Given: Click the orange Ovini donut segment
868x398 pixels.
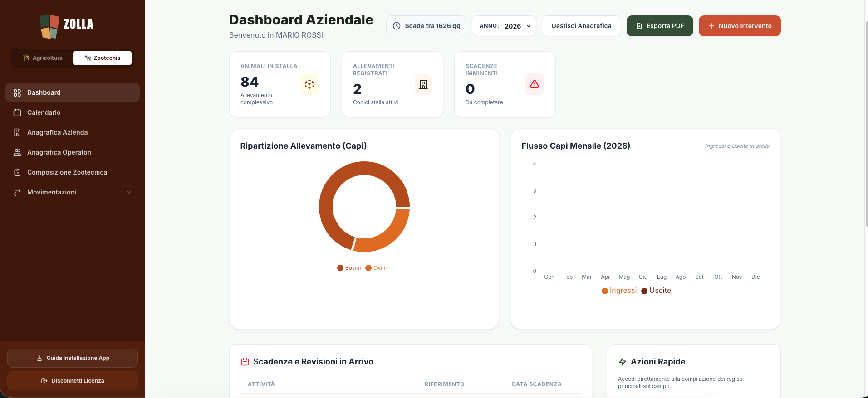Looking at the screenshot, I should coord(388,238).
